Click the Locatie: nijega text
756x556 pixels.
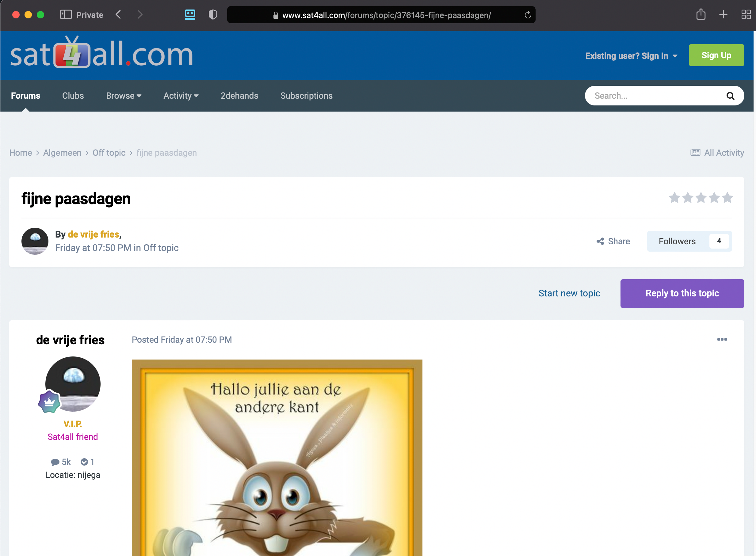73,475
